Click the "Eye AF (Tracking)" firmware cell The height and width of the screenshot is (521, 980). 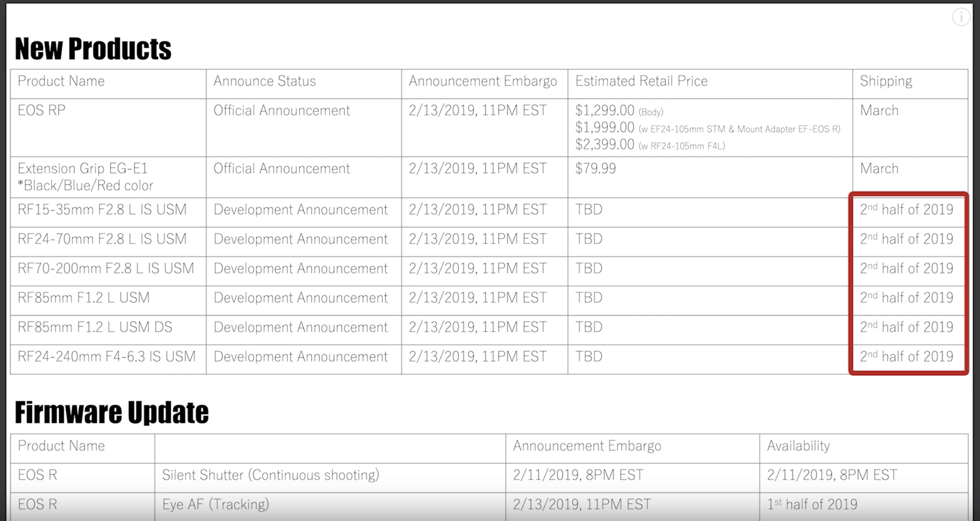pos(215,505)
